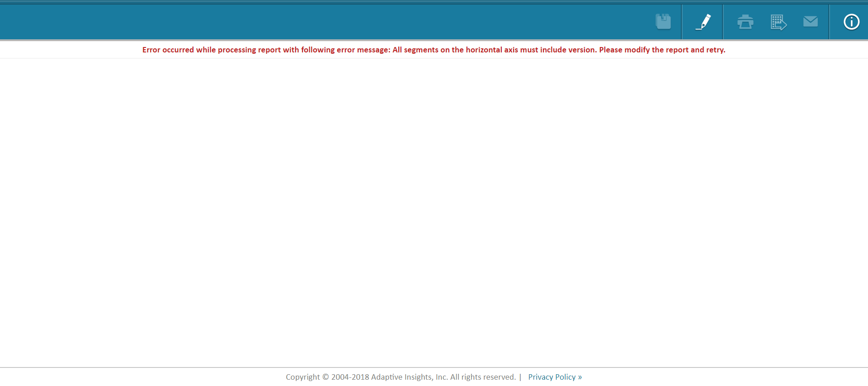
Task: Open the report editor pencil icon
Action: click(x=703, y=22)
